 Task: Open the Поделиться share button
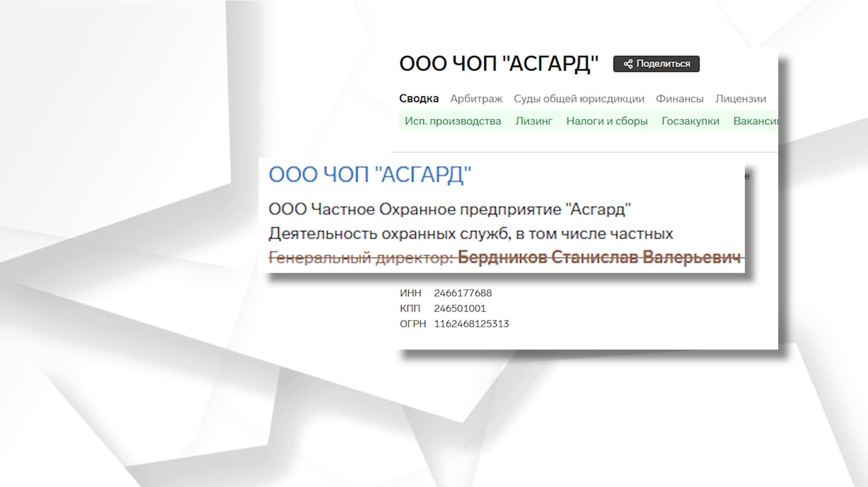(x=656, y=64)
